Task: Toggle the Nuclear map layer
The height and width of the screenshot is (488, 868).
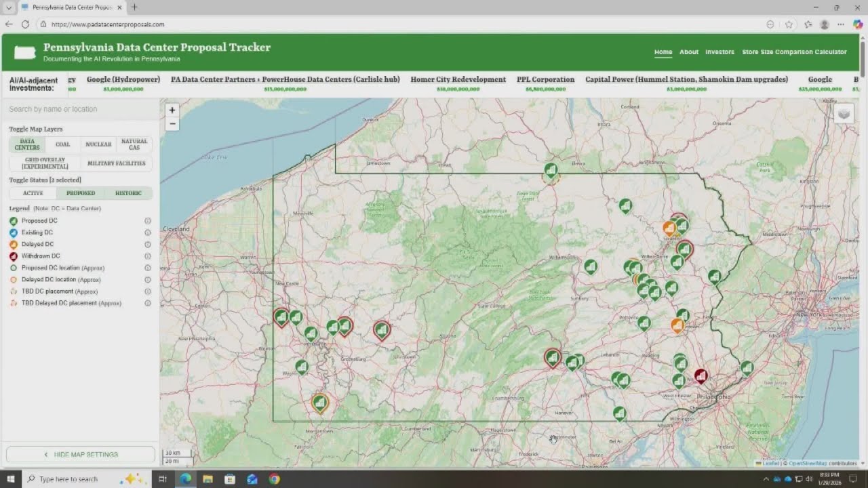Action: coord(98,144)
